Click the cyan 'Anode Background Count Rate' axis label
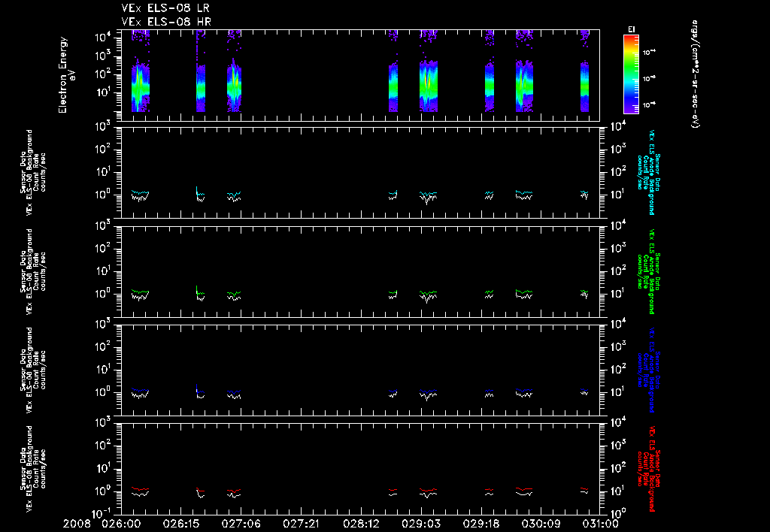The height and width of the screenshot is (532, 770). (649, 172)
